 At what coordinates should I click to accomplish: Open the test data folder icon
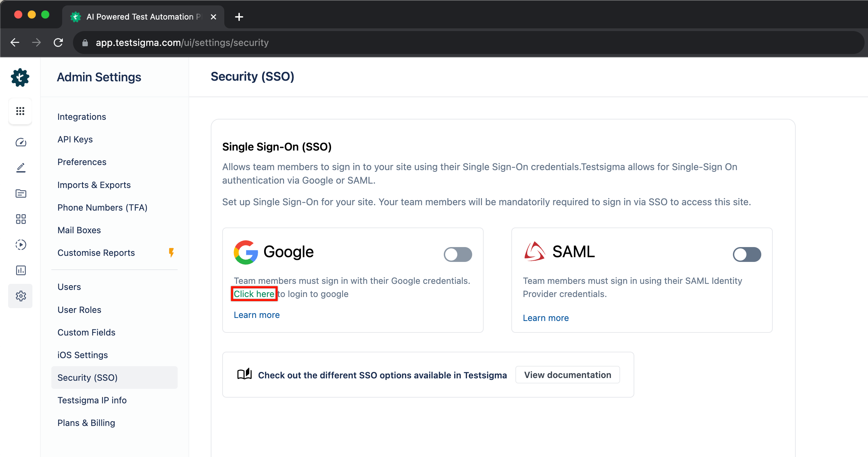pos(21,193)
